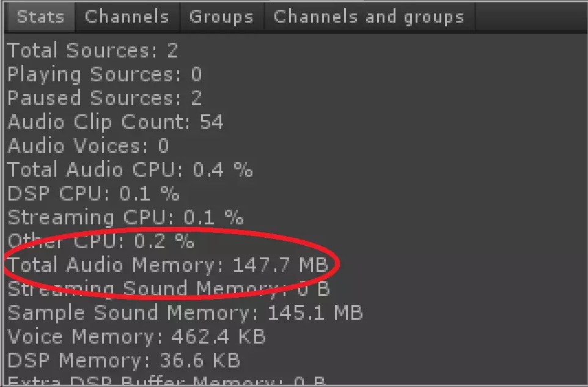Show the Channels and groups tab
The width and height of the screenshot is (588, 387).
369,17
